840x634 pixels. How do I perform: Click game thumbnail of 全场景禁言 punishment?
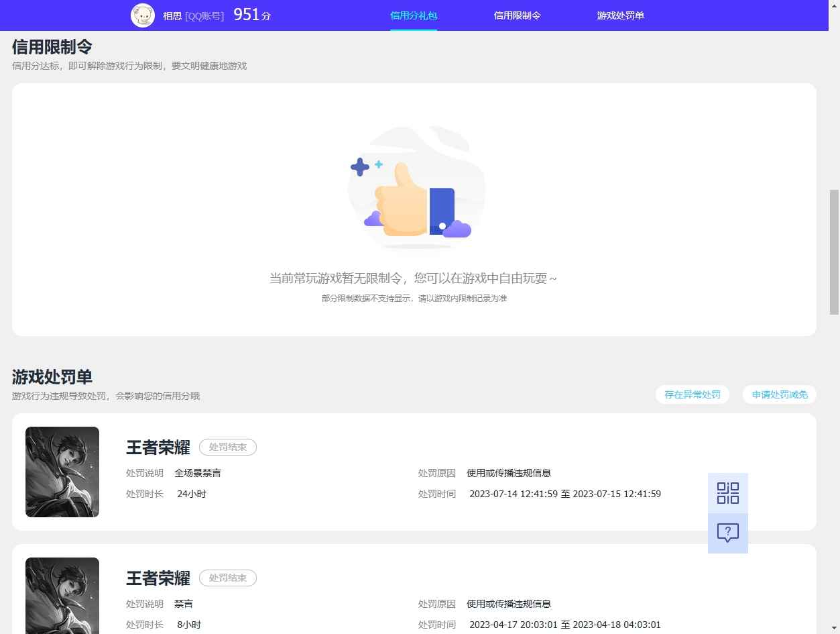[x=62, y=472]
